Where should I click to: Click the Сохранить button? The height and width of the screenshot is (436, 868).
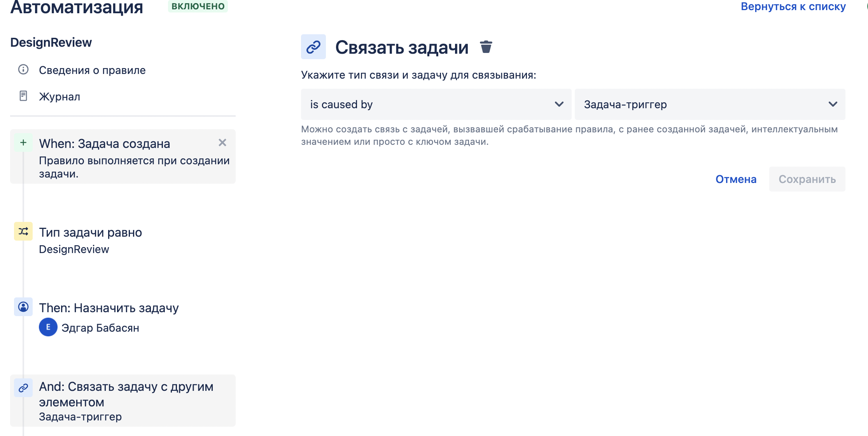coord(807,179)
